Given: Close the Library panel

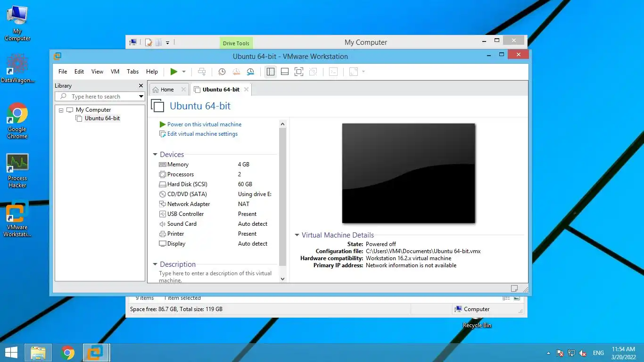Looking at the screenshot, I should click(140, 86).
